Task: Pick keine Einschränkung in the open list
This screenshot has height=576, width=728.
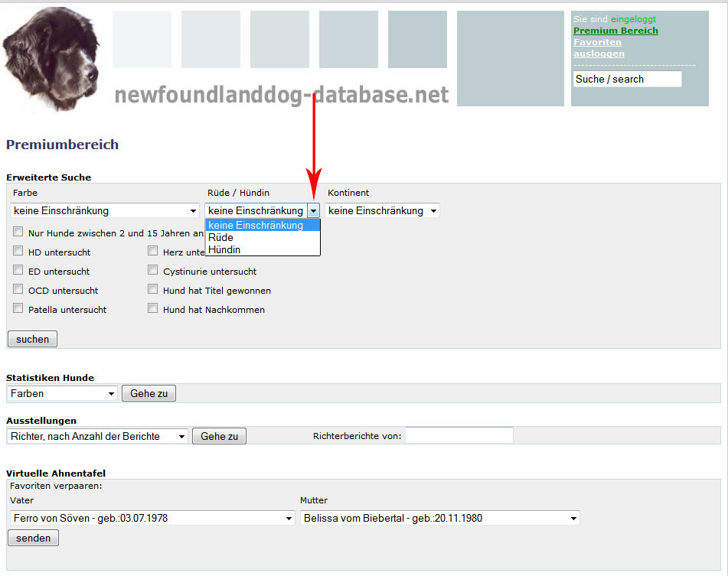Action: click(x=256, y=225)
